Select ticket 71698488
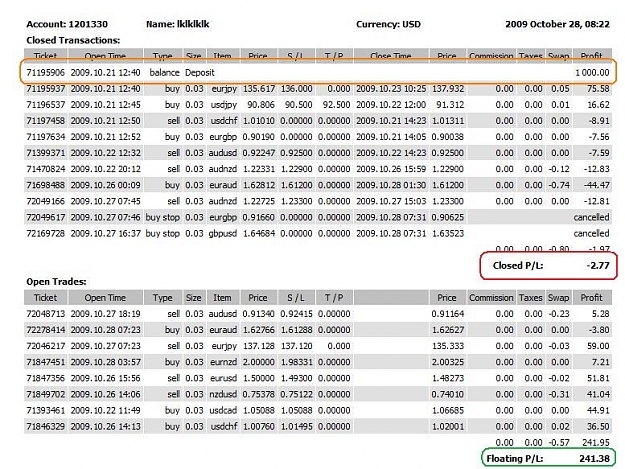This screenshot has width=625, height=469. pos(45,185)
